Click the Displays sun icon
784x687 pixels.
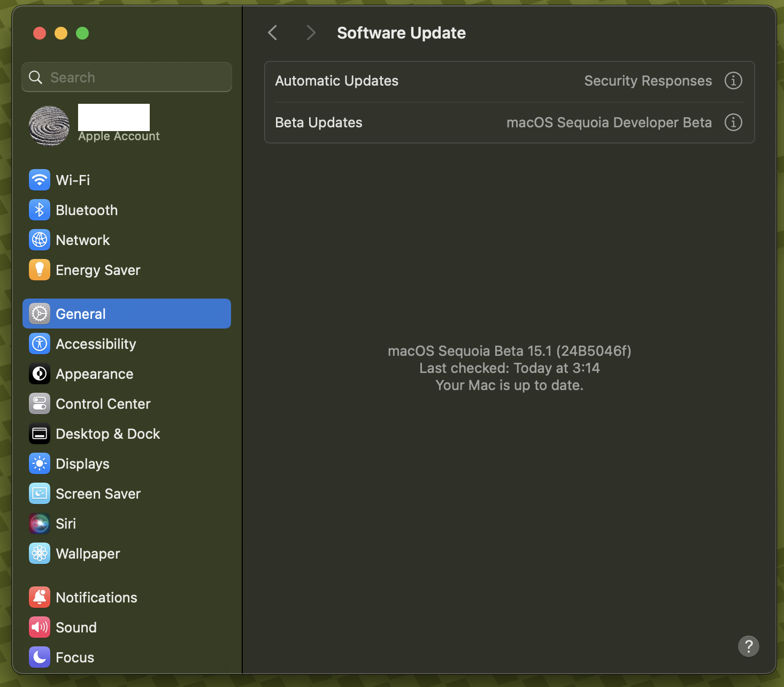point(40,463)
